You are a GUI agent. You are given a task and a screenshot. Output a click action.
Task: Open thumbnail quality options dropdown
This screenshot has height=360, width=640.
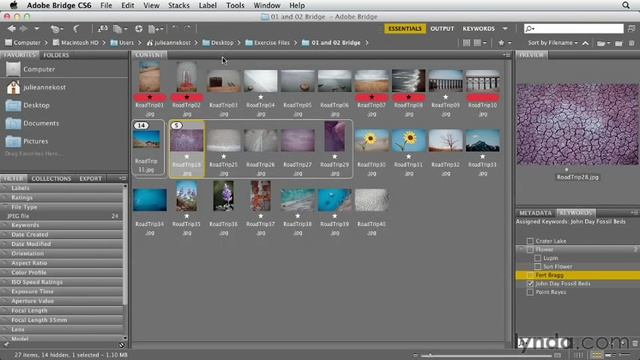coord(480,42)
